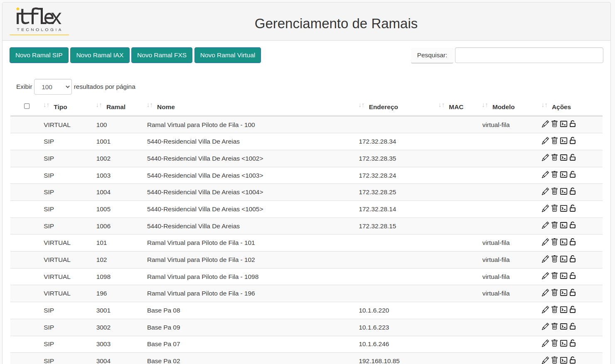The image size is (615, 364).
Task: Delete extension 1002 using trash icon
Action: tap(554, 158)
